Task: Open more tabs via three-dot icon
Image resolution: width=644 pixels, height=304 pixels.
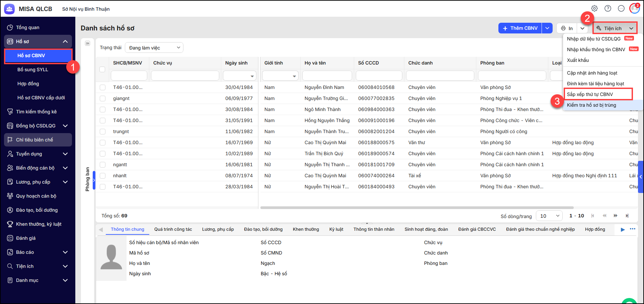Action: click(632, 229)
